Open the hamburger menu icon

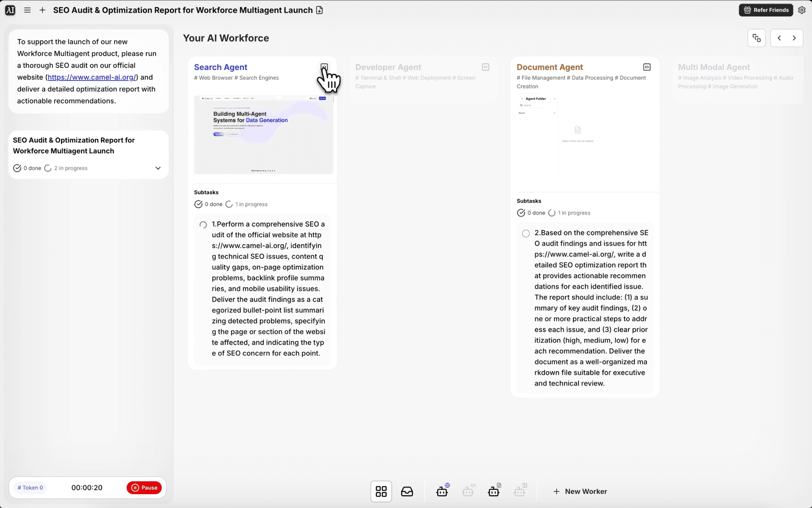(x=27, y=10)
